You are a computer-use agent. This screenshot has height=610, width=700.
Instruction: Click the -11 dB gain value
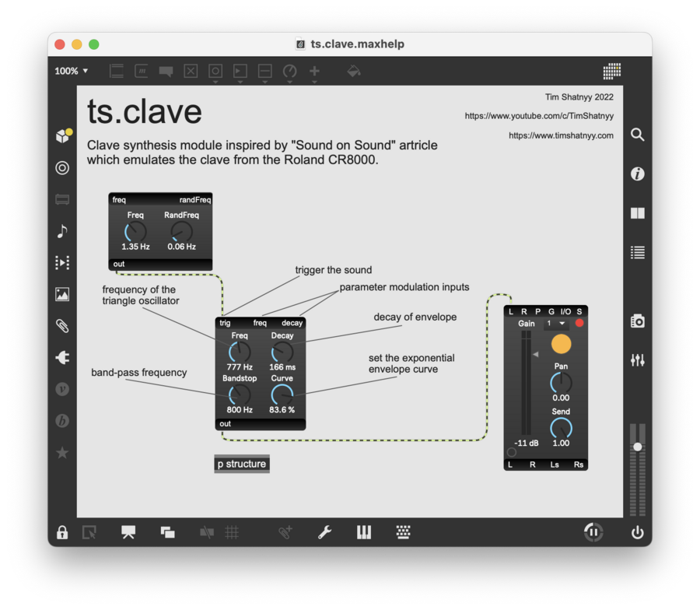click(x=527, y=443)
